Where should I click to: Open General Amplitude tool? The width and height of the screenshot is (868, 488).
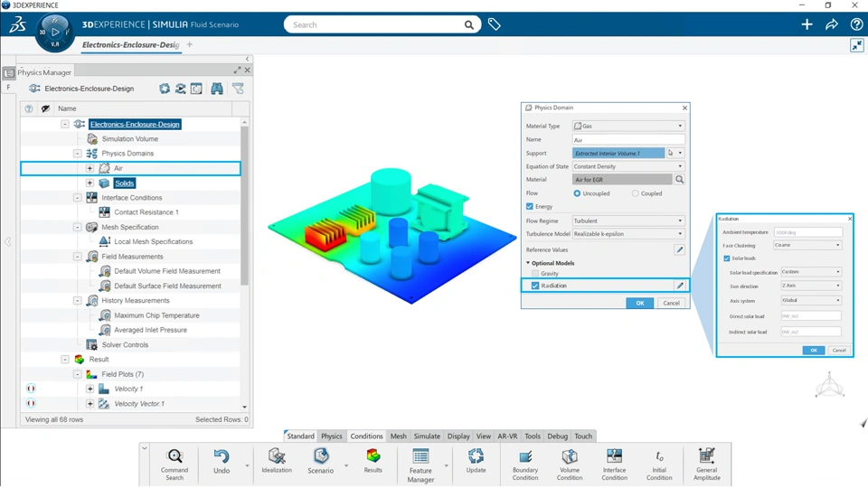[x=706, y=464]
